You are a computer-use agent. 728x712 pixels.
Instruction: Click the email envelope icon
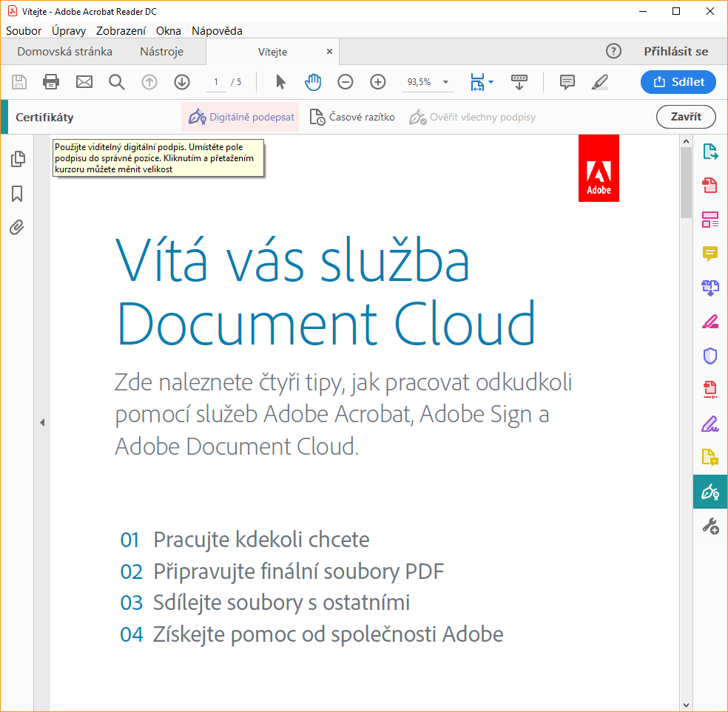point(84,82)
